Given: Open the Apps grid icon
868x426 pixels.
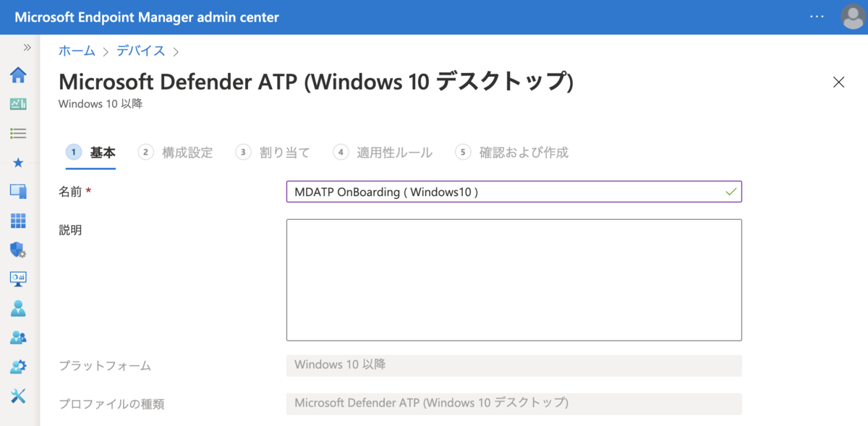Looking at the screenshot, I should [18, 221].
